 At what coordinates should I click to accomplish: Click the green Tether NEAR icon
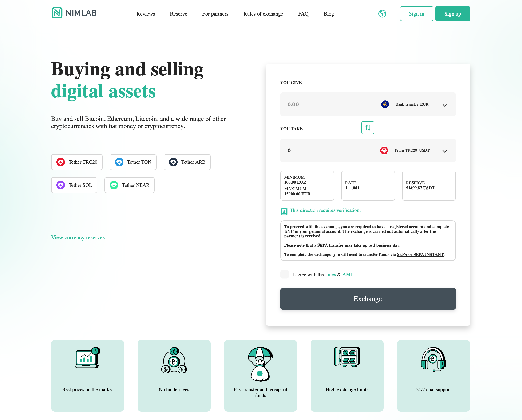(114, 185)
